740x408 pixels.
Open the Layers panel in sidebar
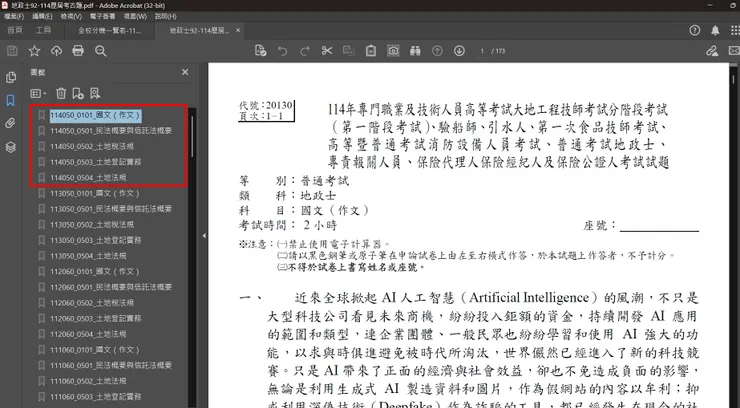tap(11, 146)
